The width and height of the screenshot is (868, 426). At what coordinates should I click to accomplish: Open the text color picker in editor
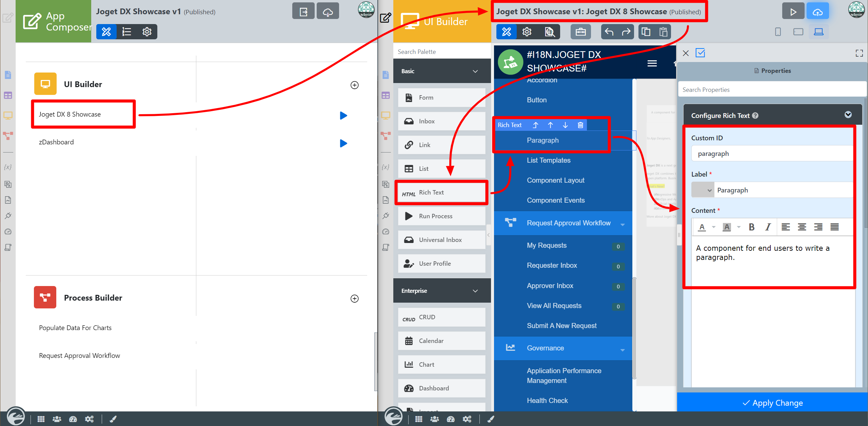(702, 227)
